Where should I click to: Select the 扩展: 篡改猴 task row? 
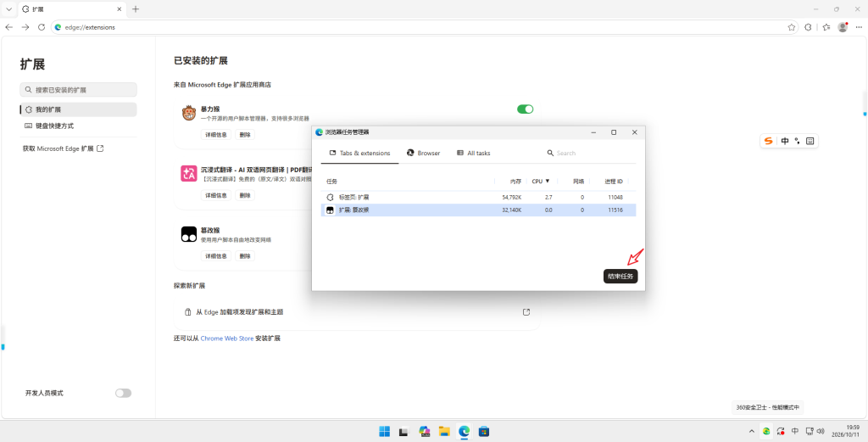tap(478, 210)
